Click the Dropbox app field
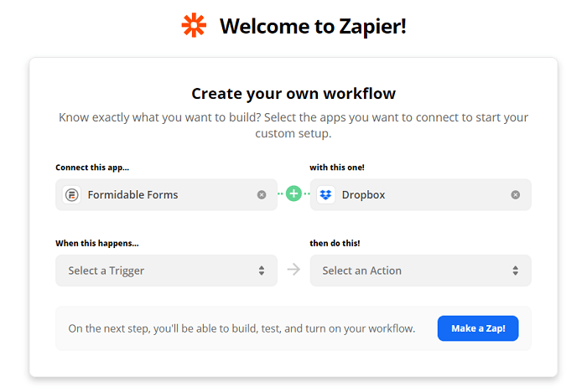Image resolution: width=587 pixels, height=392 pixels. 420,195
